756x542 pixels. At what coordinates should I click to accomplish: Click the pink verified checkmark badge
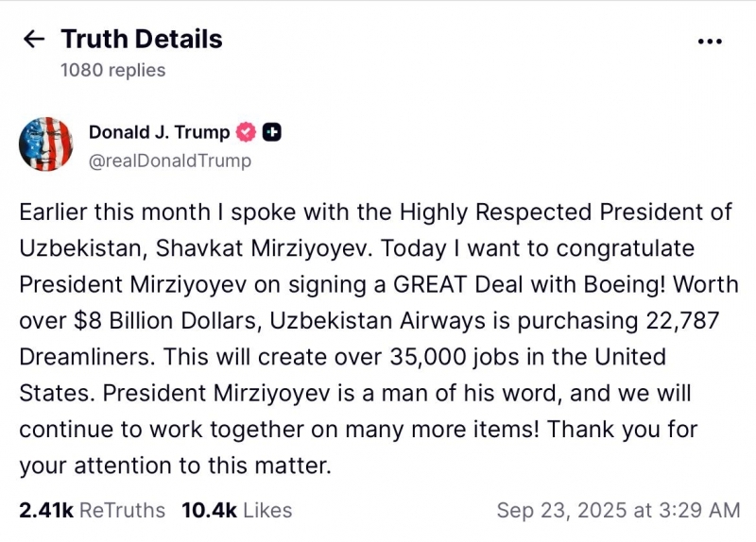pyautogui.click(x=246, y=132)
